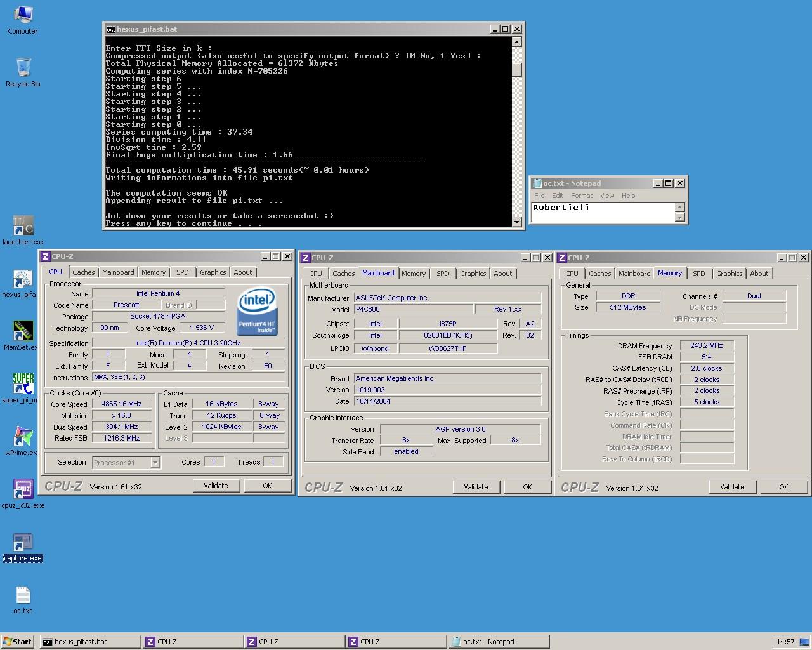
Task: Open the Recycle Bin icon
Action: [x=23, y=72]
